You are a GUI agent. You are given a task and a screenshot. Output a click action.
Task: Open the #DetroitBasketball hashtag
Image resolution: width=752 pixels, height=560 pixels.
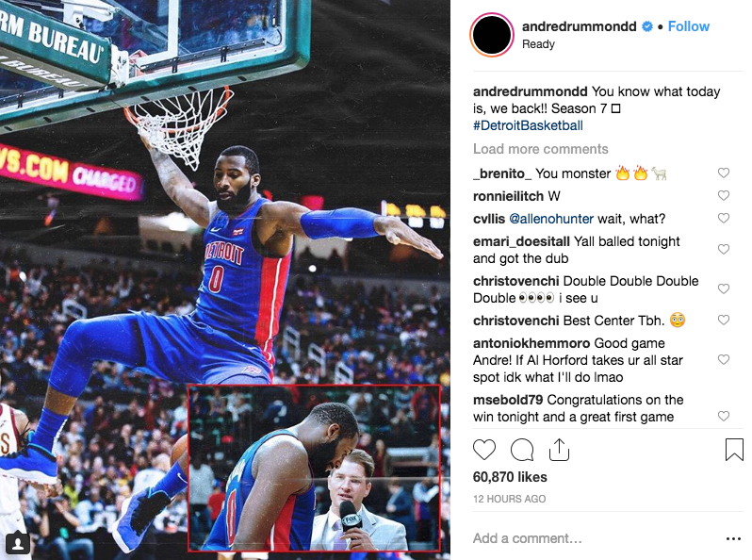[528, 125]
